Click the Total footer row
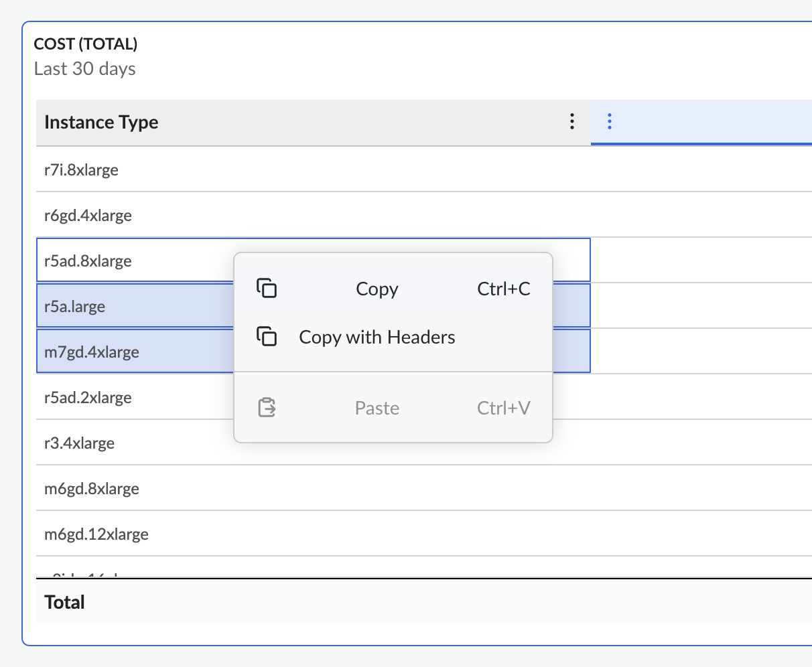Viewport: 812px width, 667px height. (64, 602)
